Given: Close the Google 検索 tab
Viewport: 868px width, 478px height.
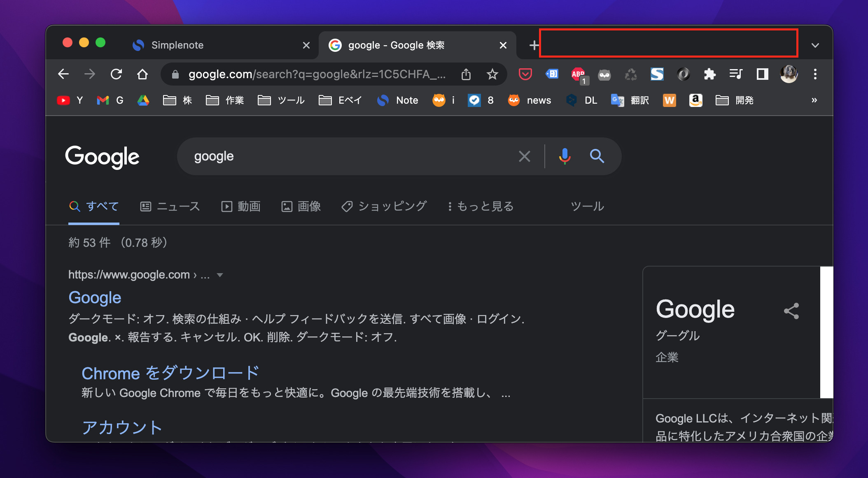Looking at the screenshot, I should tap(503, 45).
